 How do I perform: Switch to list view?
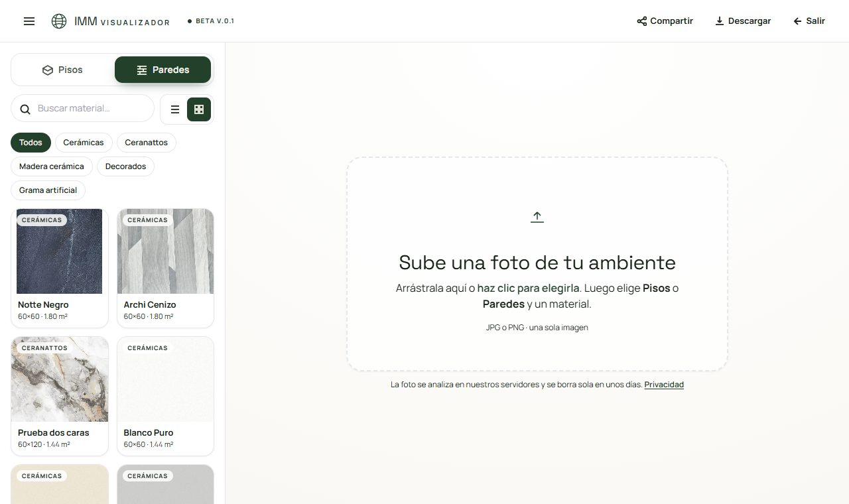pyautogui.click(x=175, y=109)
